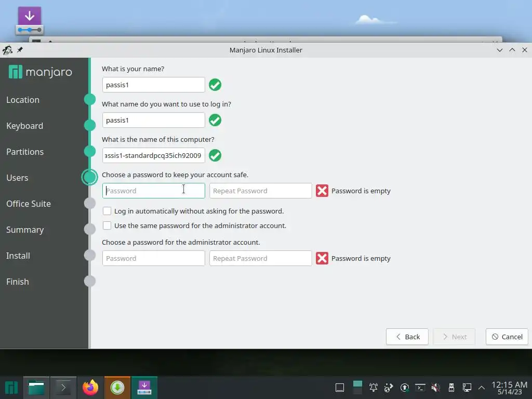Focus the administrator Repeat Password field

[261, 258]
